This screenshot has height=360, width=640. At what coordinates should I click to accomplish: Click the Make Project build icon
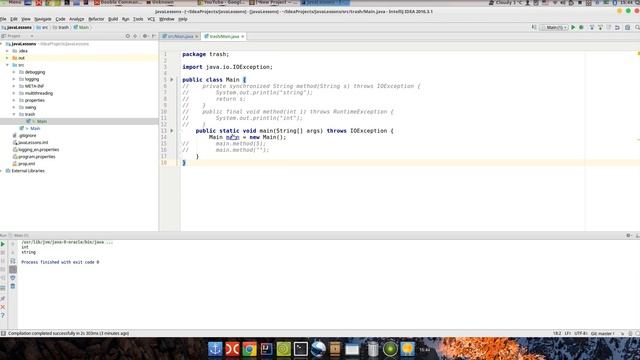[534, 27]
